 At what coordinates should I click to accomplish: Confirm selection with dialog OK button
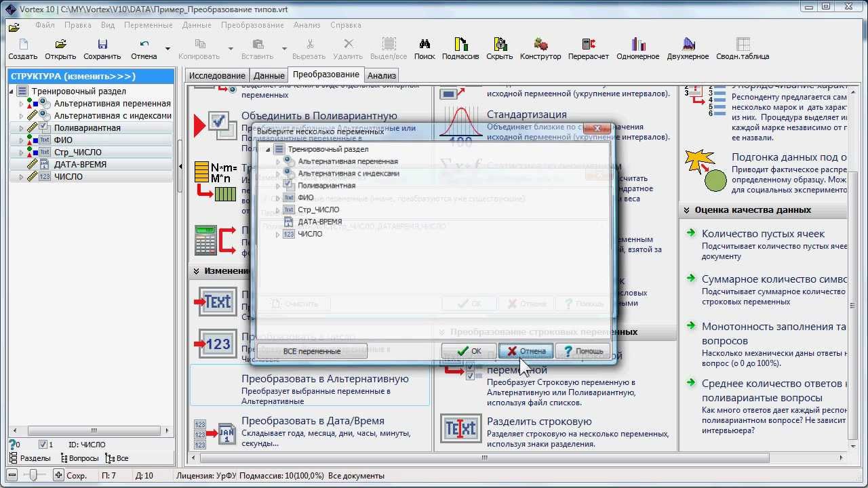pos(469,351)
